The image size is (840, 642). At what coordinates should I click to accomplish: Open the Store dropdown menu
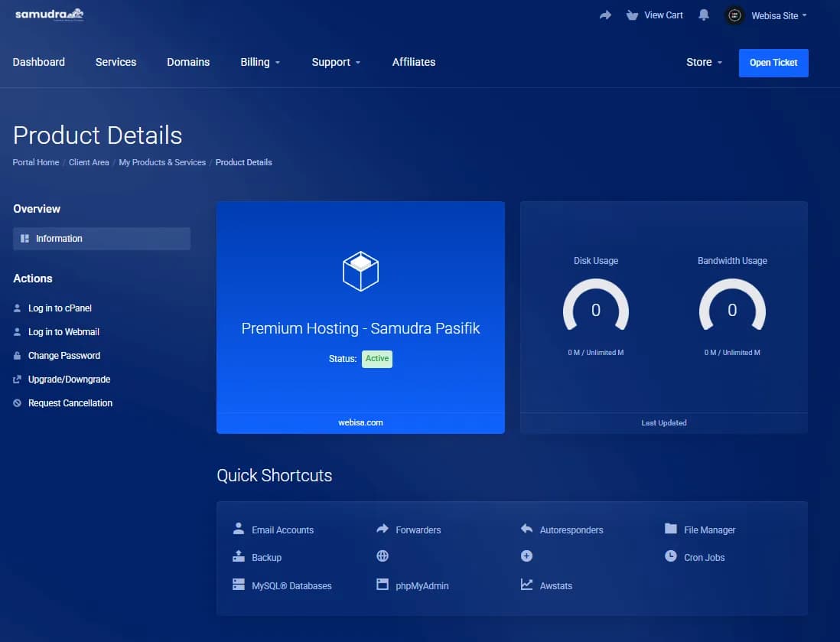(x=704, y=63)
